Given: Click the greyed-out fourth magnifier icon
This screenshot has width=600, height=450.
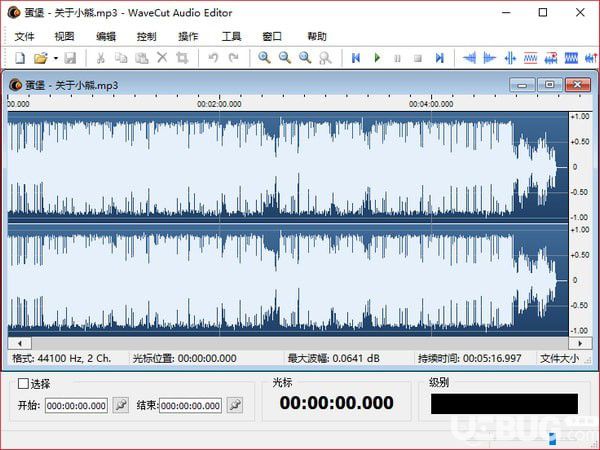Looking at the screenshot, I should [325, 58].
